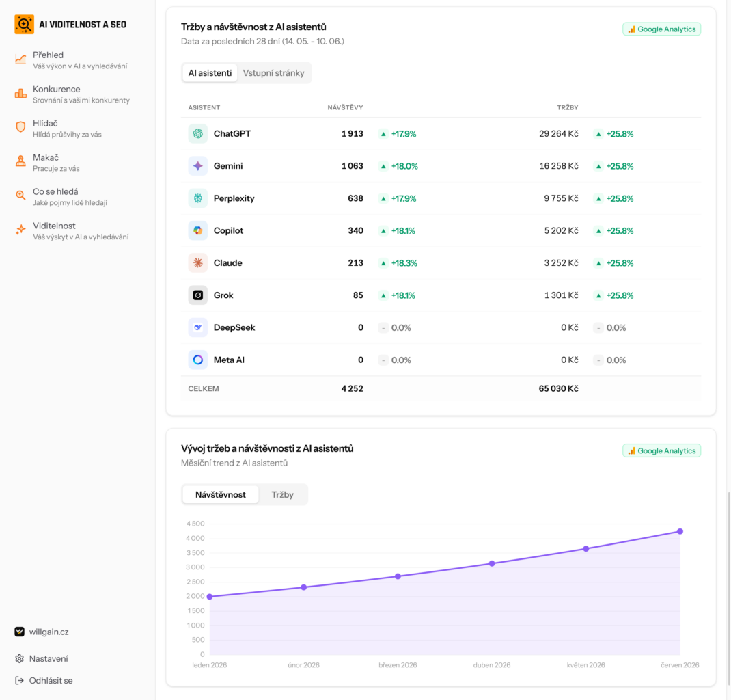Select the Návštěvnost chart view
731x700 pixels.
point(221,495)
